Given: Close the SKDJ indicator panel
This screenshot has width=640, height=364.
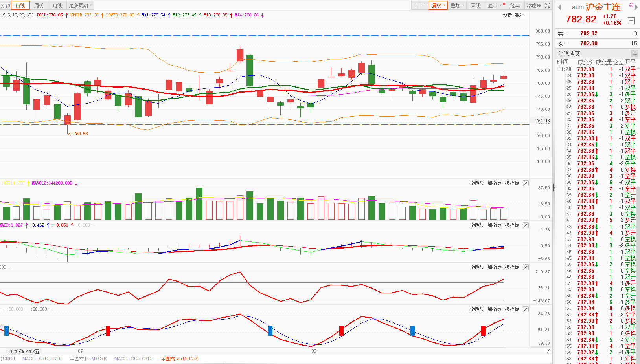Looking at the screenshot, I should click(x=526, y=309).
